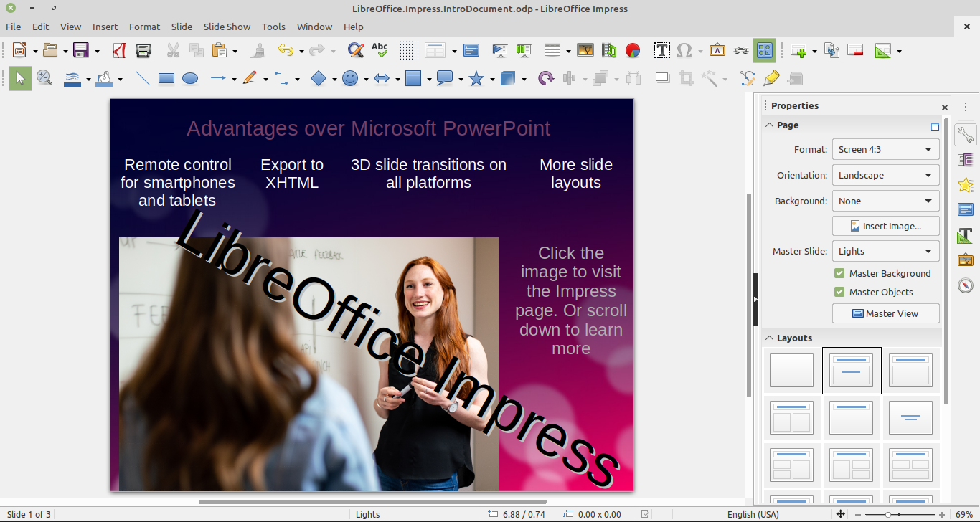980x522 pixels.
Task: Uncheck the Master Background checkbox
Action: click(839, 273)
